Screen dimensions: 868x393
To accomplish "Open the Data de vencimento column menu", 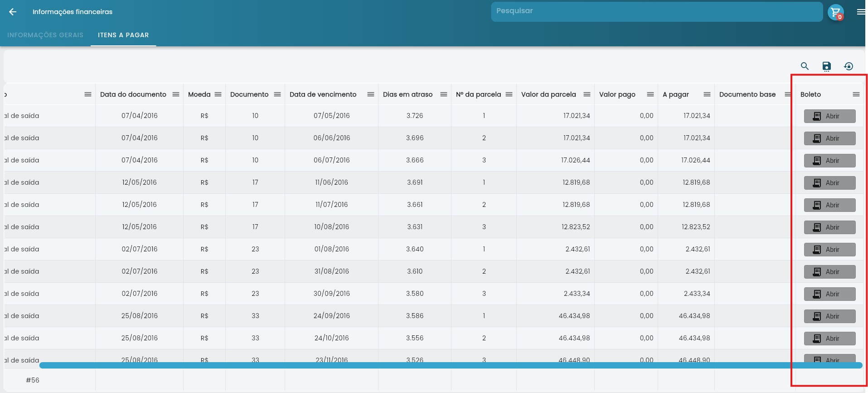I will coord(371,94).
